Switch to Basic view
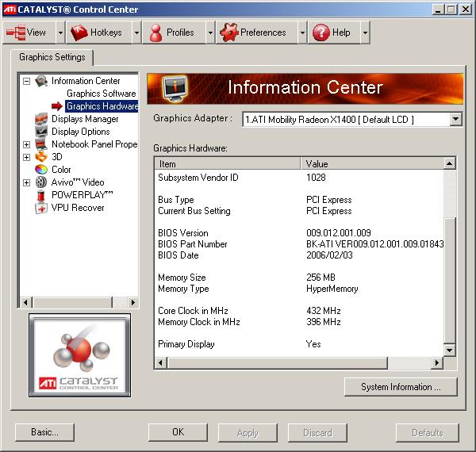The image size is (476, 452). pos(44,432)
